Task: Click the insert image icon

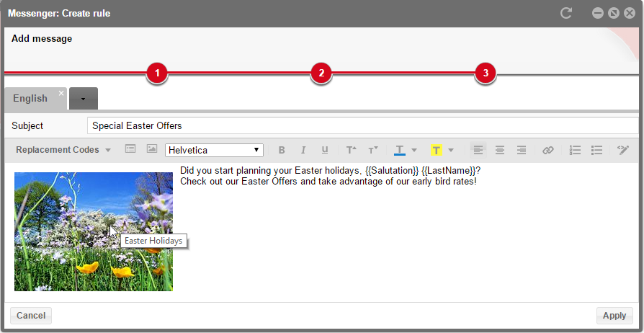Action: pos(151,149)
